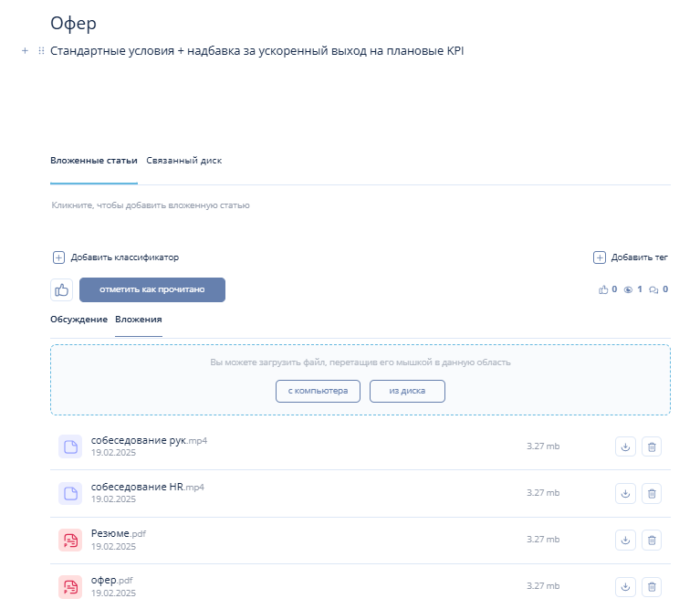Click the views eye counter icon
The width and height of the screenshot is (700, 609).
point(628,289)
